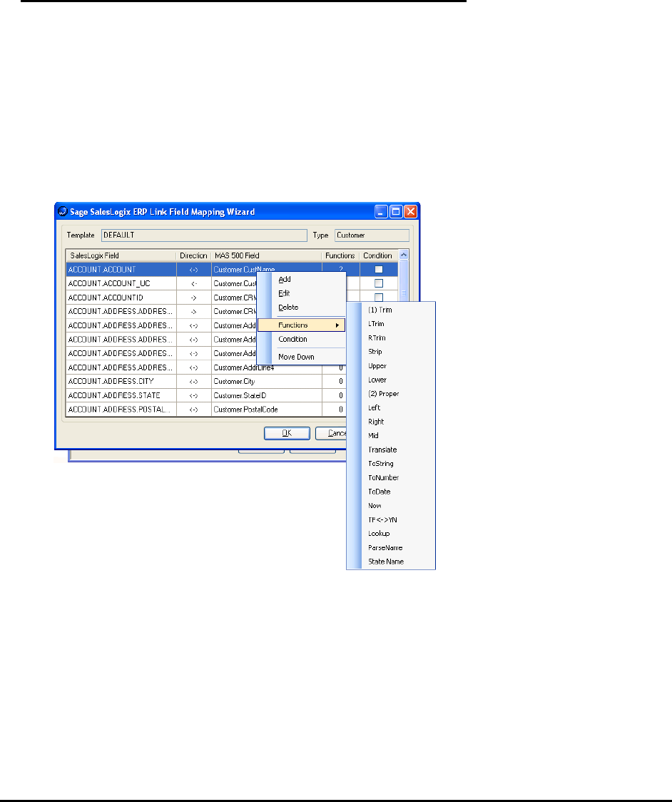672x802 pixels.
Task: Select the (1) Trim function
Action: coord(391,310)
